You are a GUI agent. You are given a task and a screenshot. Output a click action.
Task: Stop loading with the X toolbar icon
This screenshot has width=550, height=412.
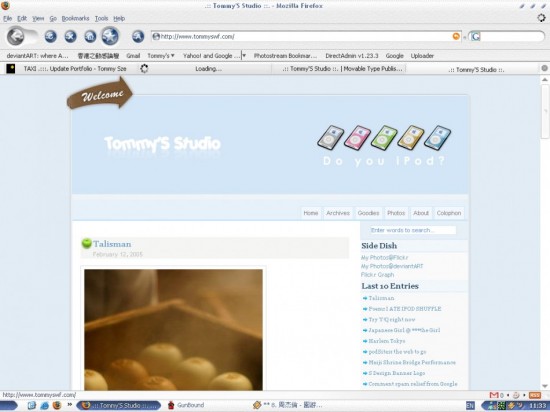(71, 36)
